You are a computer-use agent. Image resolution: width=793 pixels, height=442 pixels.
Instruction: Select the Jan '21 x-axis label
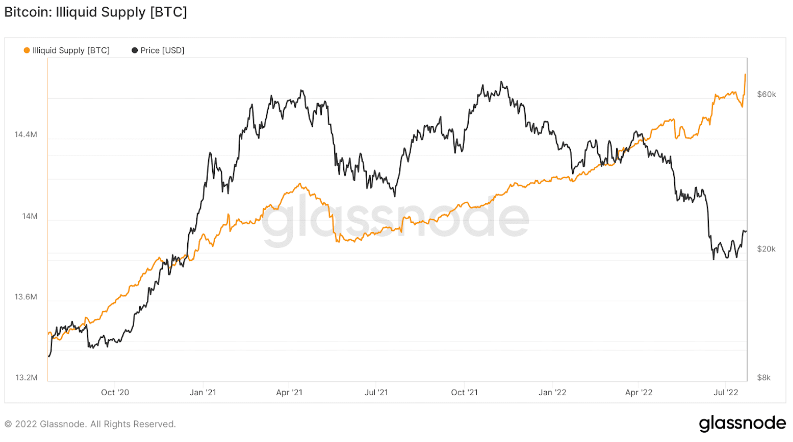pos(205,392)
